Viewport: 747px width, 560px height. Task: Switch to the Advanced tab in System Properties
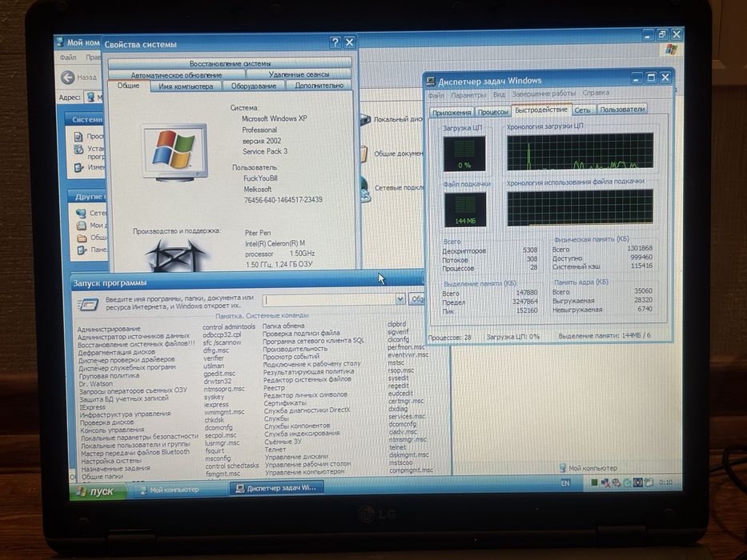[x=319, y=86]
